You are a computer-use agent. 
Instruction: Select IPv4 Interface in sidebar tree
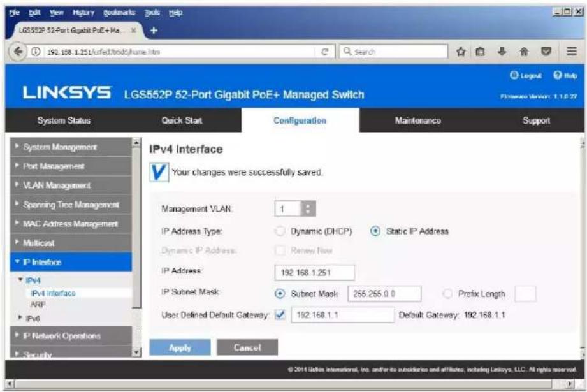click(x=53, y=293)
